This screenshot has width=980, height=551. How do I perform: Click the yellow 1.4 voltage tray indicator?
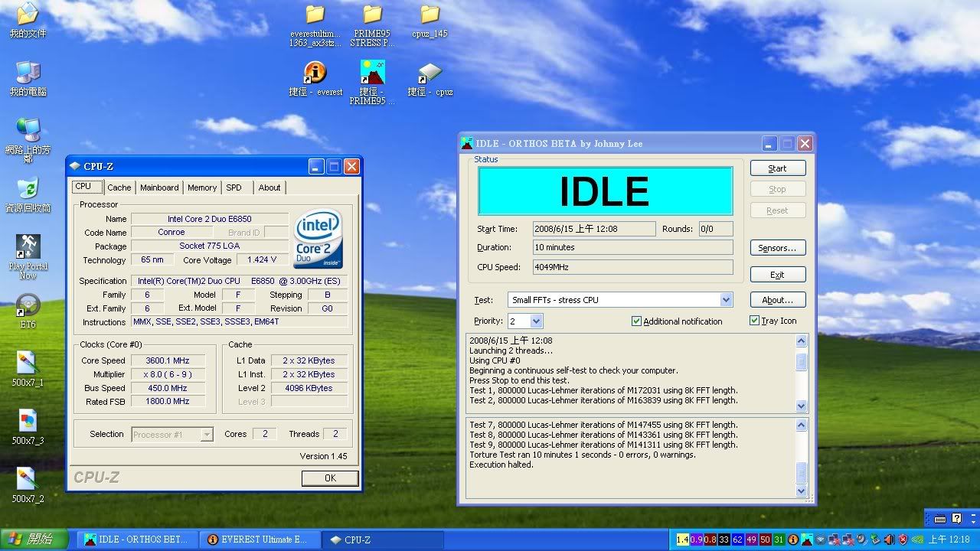pyautogui.click(x=683, y=540)
